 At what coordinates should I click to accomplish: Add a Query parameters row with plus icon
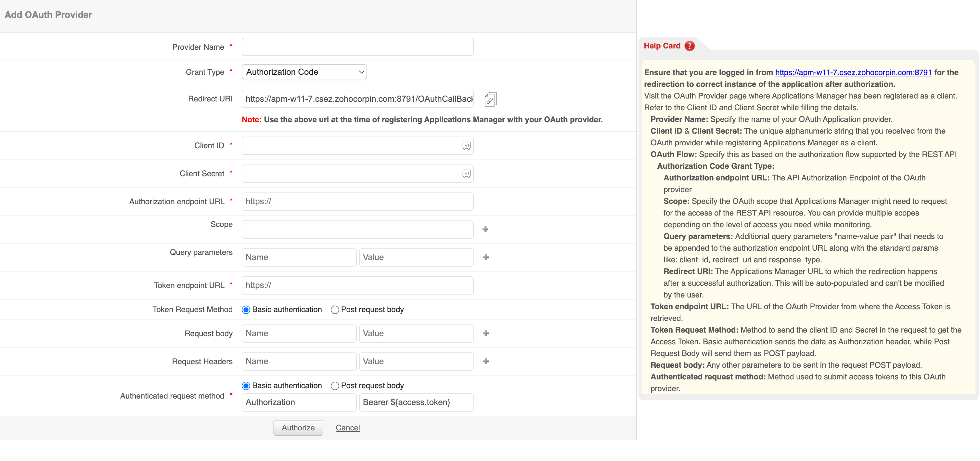click(x=486, y=257)
